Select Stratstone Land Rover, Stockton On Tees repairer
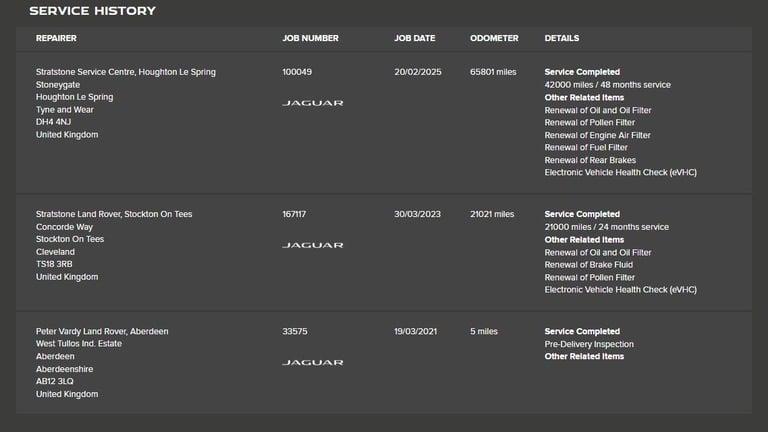 114,214
